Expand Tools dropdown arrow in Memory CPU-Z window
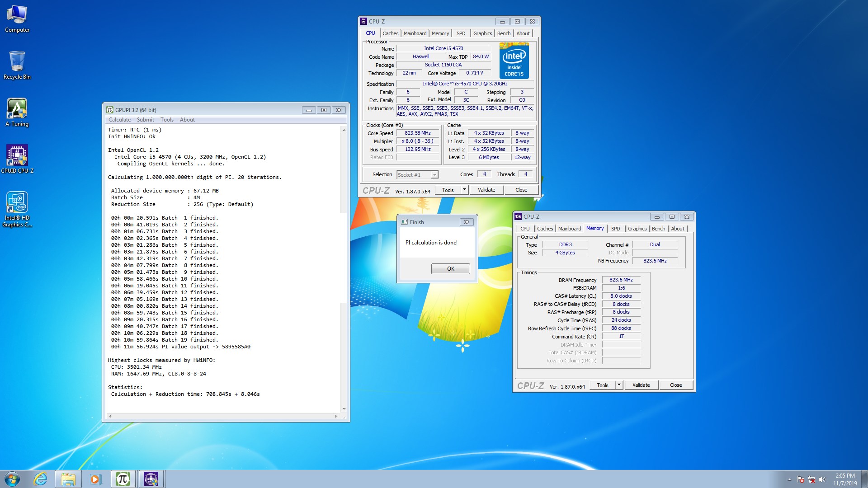 point(619,385)
